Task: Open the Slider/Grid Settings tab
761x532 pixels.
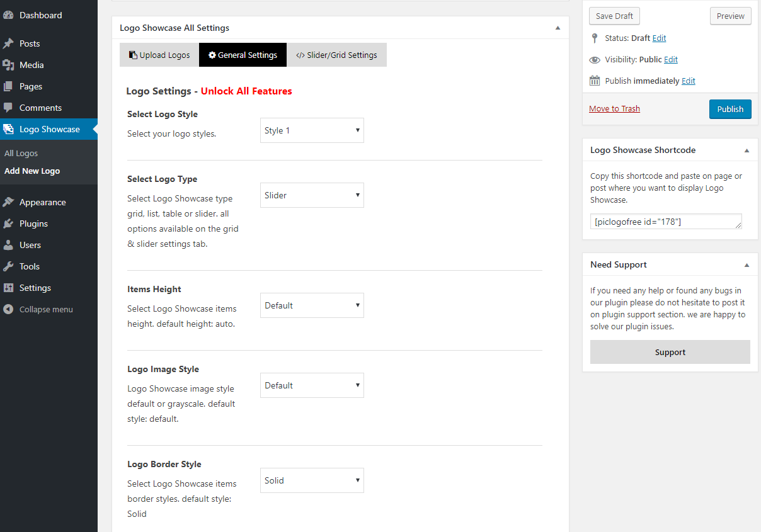Action: coord(336,55)
